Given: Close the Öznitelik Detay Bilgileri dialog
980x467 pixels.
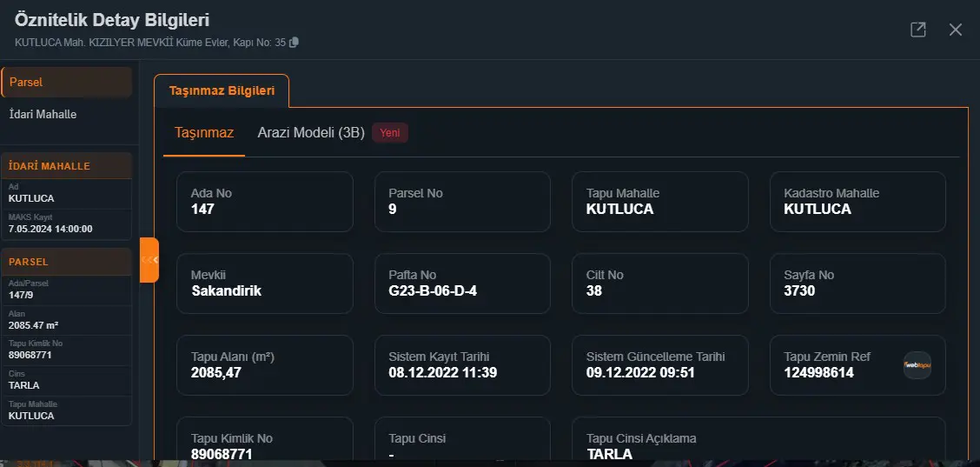Looking at the screenshot, I should (x=955, y=30).
